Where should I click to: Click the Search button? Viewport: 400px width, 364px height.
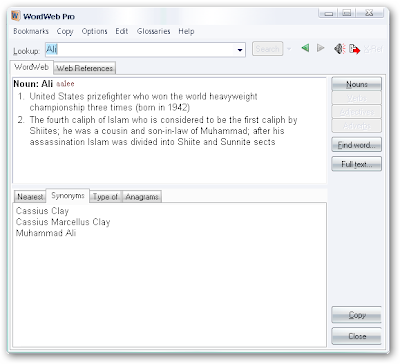[267, 49]
